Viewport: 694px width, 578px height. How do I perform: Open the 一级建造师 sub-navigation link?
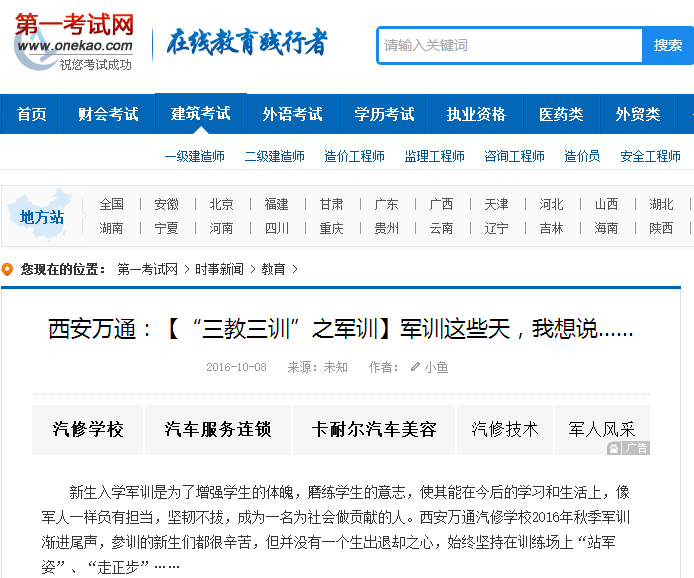tap(194, 156)
